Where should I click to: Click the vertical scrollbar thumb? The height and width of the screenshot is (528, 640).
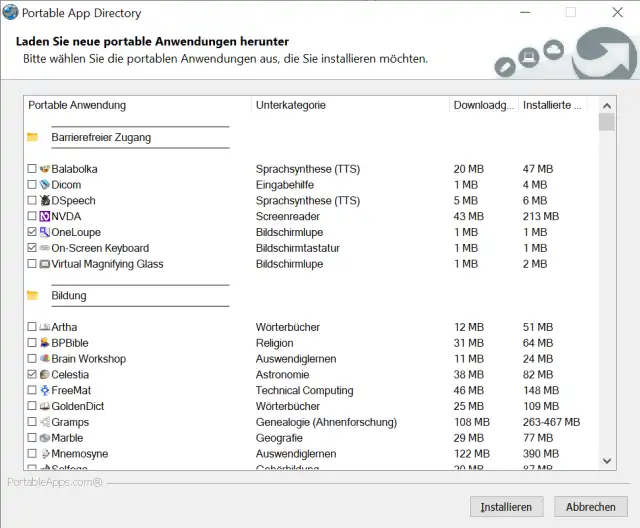point(606,123)
